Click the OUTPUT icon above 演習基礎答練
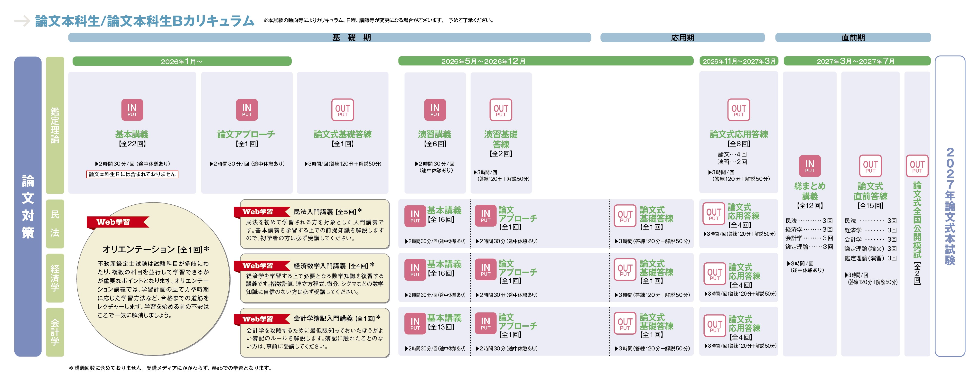This screenshot has height=385, width=980. (501, 110)
